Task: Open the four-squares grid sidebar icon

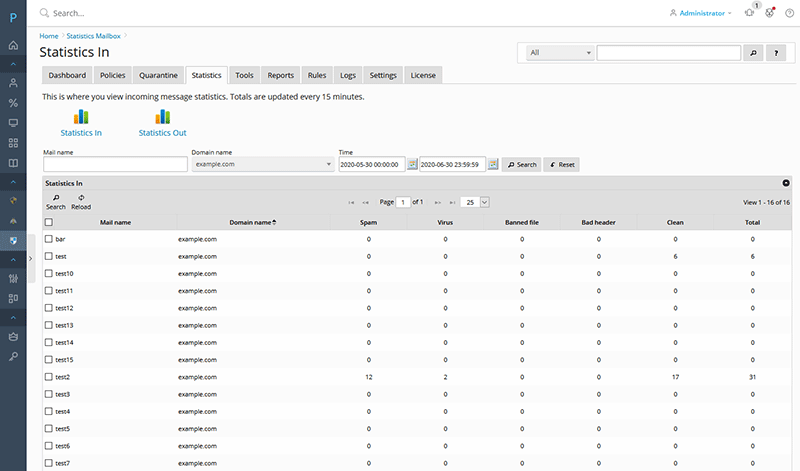Action: coord(13,143)
